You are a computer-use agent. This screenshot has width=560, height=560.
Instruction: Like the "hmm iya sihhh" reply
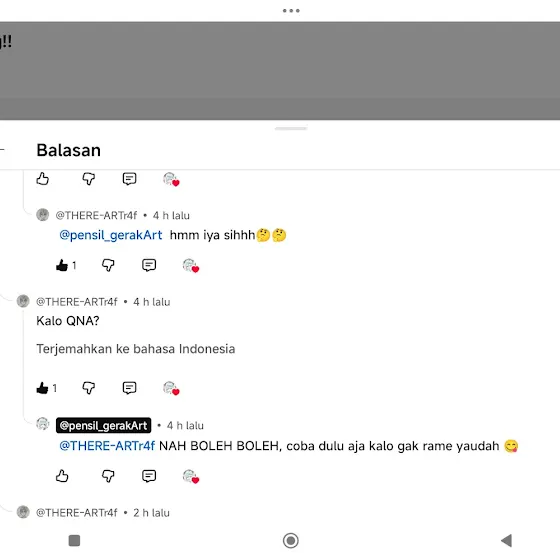(62, 265)
